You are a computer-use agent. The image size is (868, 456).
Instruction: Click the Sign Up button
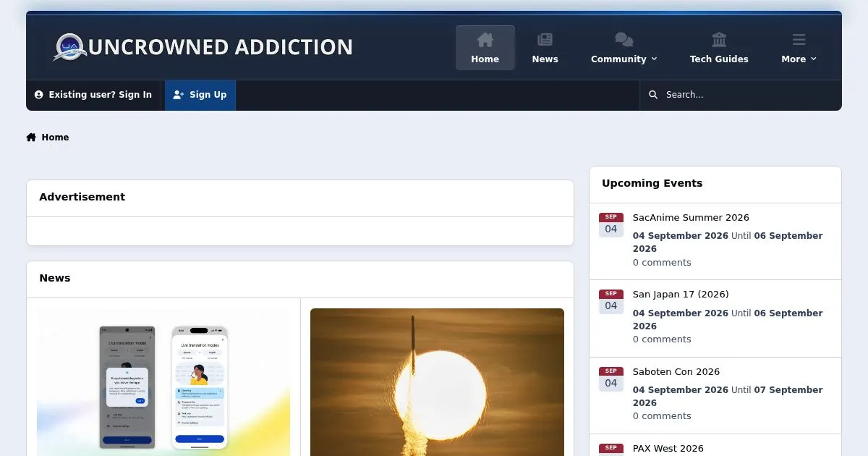tap(200, 95)
